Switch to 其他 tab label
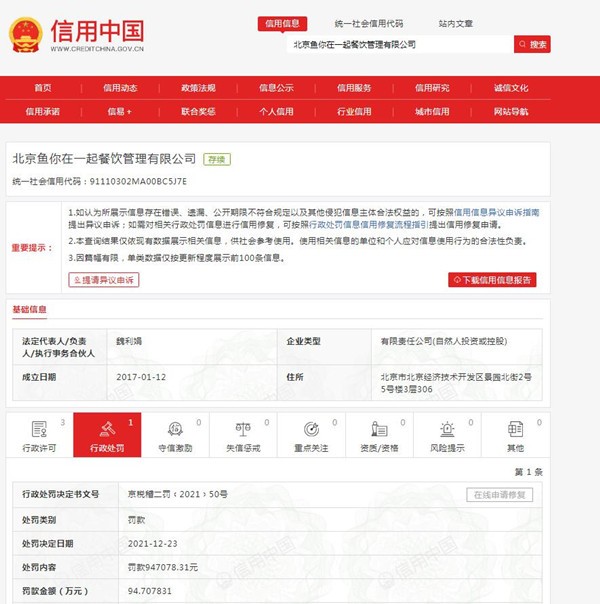 point(515,448)
